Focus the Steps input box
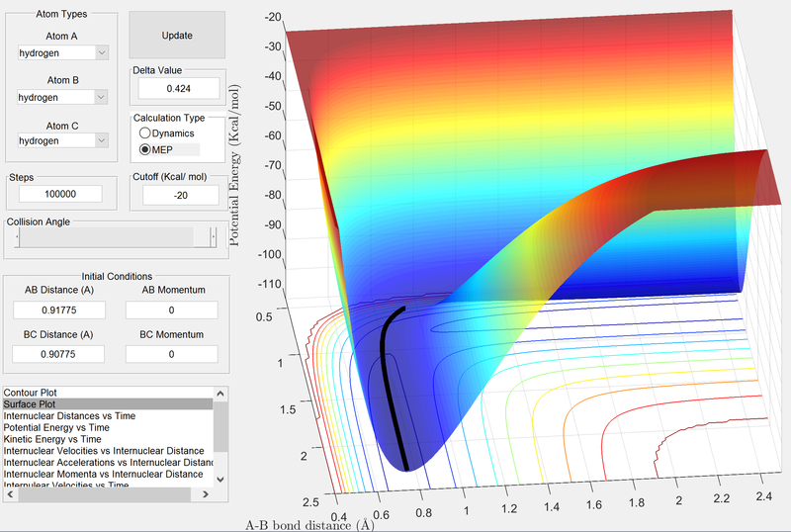This screenshot has width=791, height=532. coord(59,194)
